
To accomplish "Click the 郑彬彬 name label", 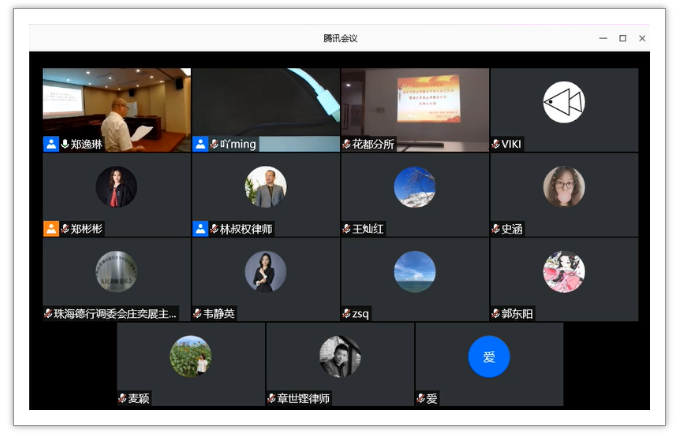I will point(86,228).
